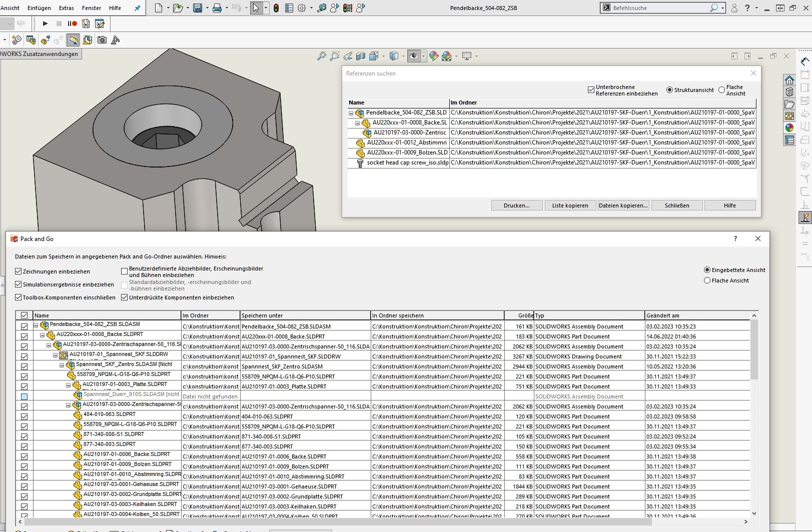812x532 pixels.
Task: Click the Save icon in toolbar
Action: tap(198, 8)
